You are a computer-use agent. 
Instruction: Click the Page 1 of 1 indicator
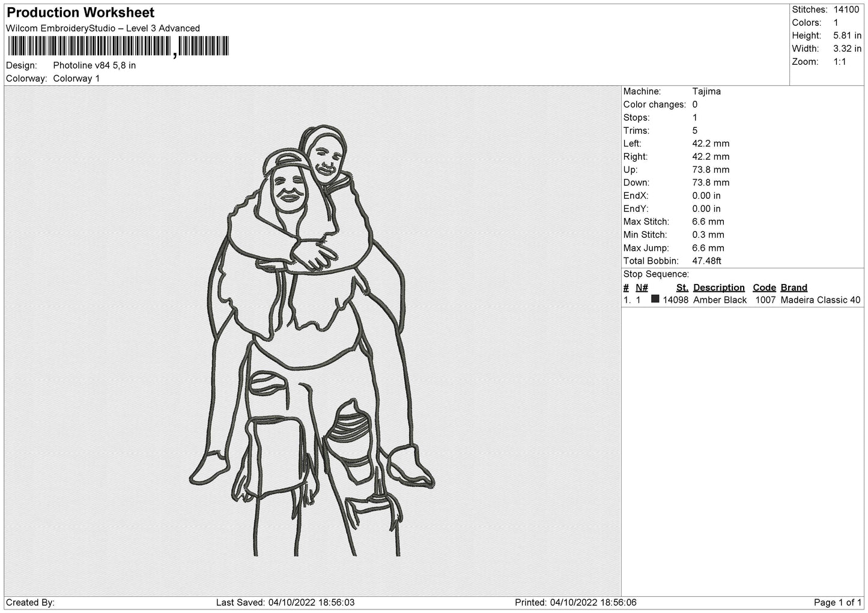point(837,602)
